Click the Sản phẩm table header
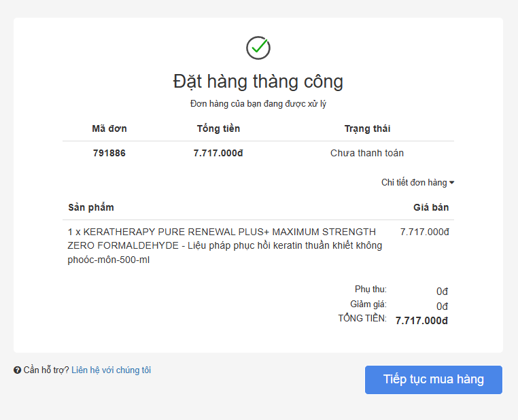The image size is (518, 420). pyautogui.click(x=91, y=207)
